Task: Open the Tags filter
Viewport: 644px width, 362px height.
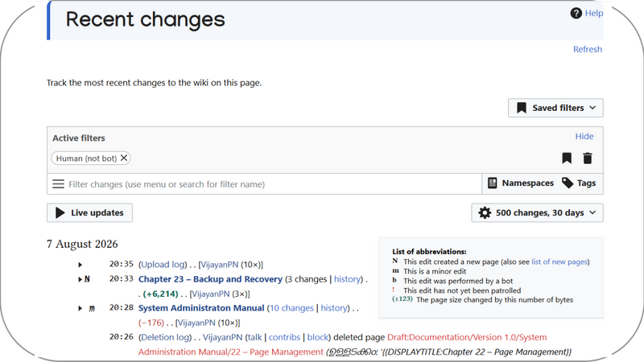Action: 579,183
